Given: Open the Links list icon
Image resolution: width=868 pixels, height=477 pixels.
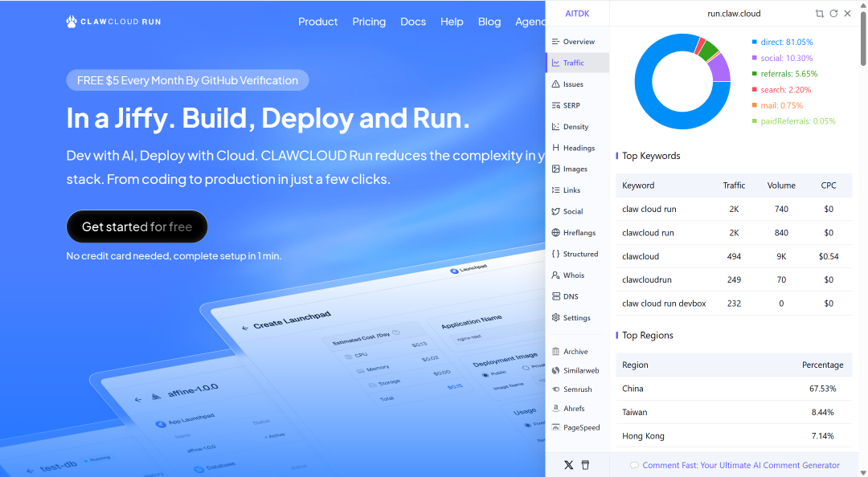Looking at the screenshot, I should click(555, 190).
